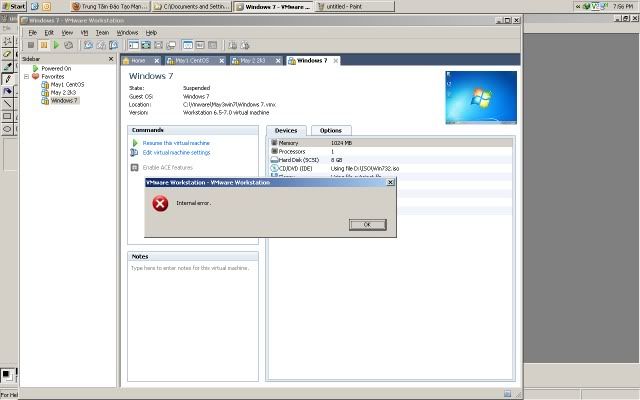
Task: Open the Team menu
Action: coord(102,33)
